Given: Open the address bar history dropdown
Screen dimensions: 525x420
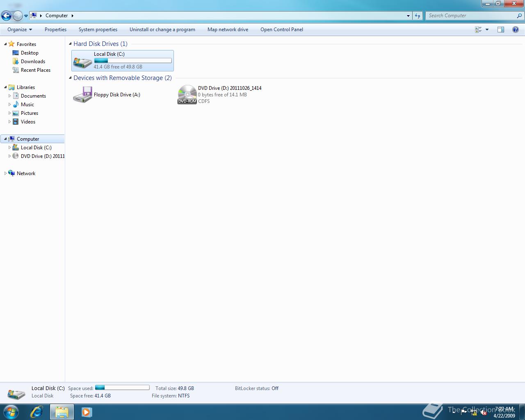Looking at the screenshot, I should [408, 16].
